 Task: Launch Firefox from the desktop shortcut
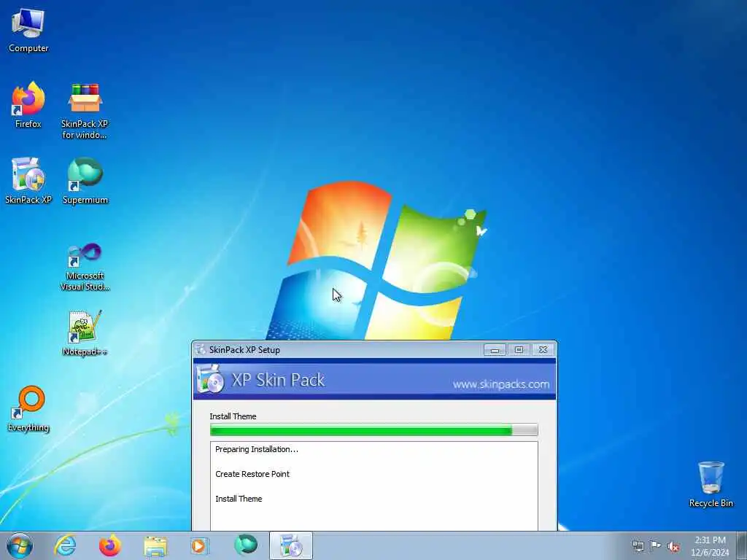pyautogui.click(x=28, y=105)
